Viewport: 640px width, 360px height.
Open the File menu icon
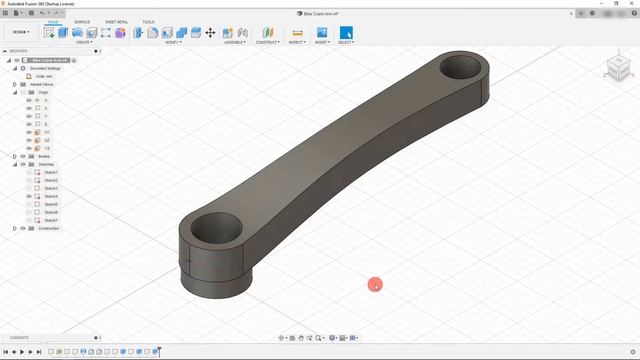click(x=18, y=13)
